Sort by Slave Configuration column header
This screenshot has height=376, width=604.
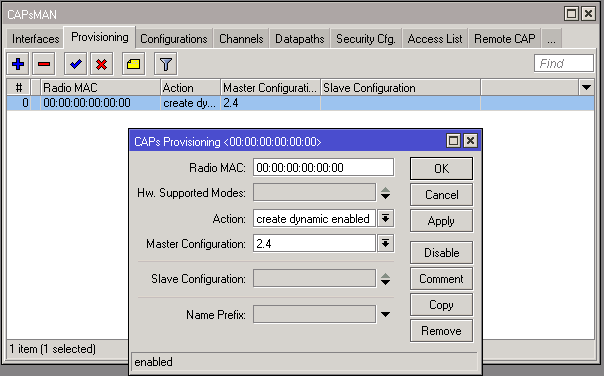(x=401, y=88)
